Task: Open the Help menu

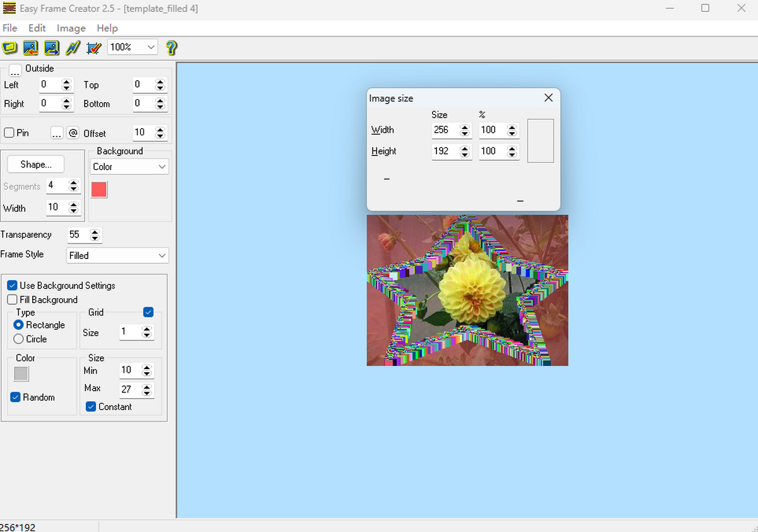Action: pyautogui.click(x=107, y=28)
